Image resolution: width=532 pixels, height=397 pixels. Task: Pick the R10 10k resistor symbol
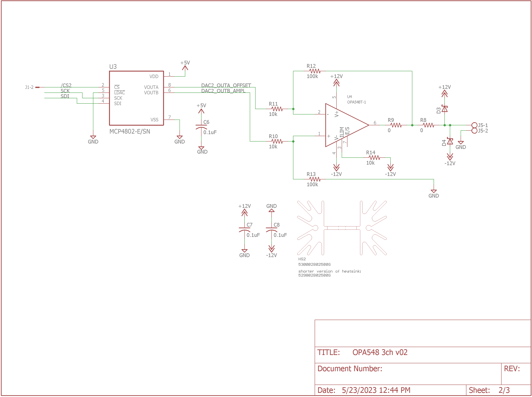(277, 141)
